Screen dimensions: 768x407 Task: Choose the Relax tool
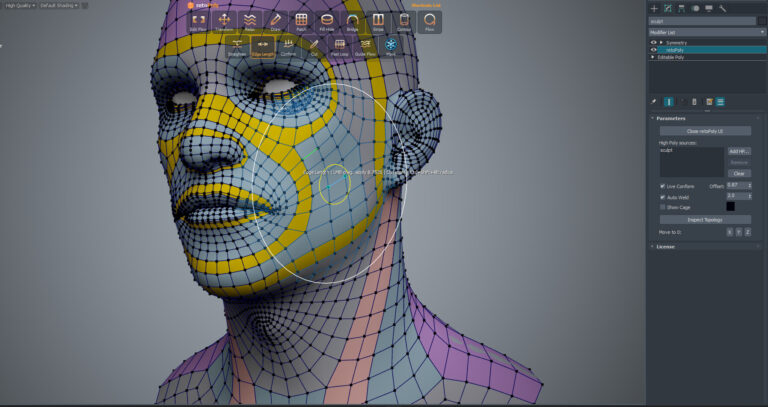coord(250,22)
